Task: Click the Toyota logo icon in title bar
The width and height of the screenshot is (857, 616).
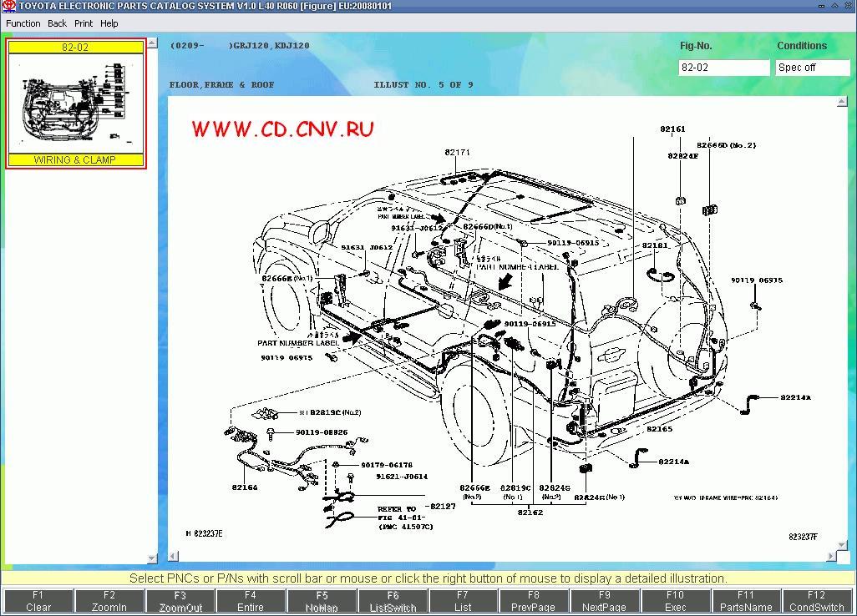Action: [8, 6]
